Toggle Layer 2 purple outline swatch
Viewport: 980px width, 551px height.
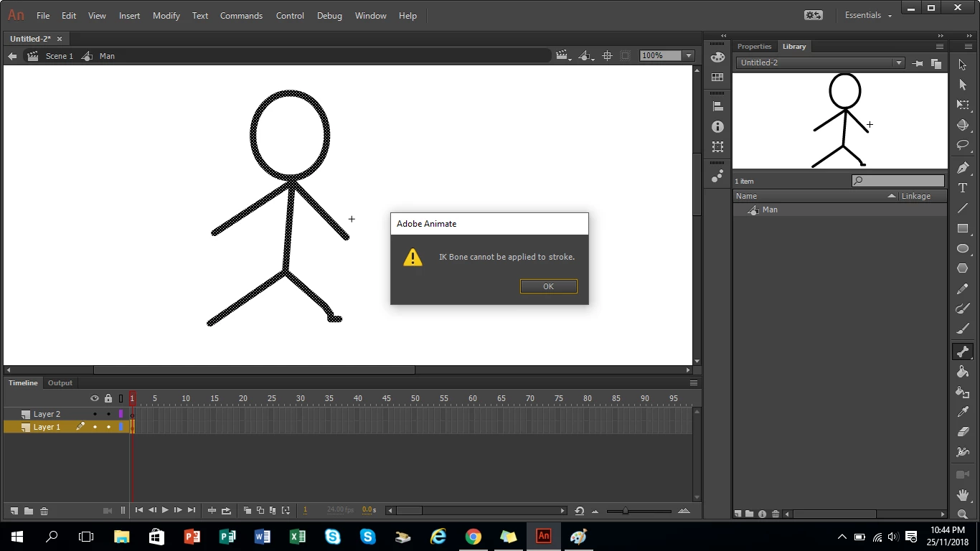coord(121,414)
